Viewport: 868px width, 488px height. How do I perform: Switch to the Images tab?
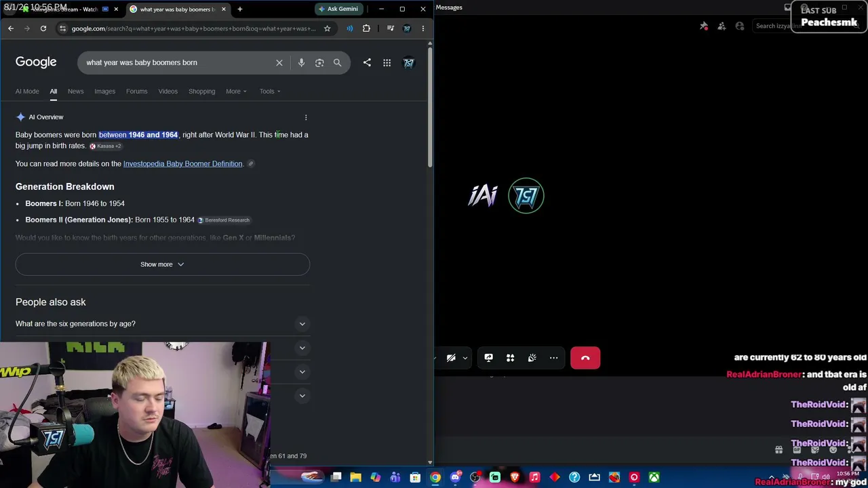pos(104,91)
